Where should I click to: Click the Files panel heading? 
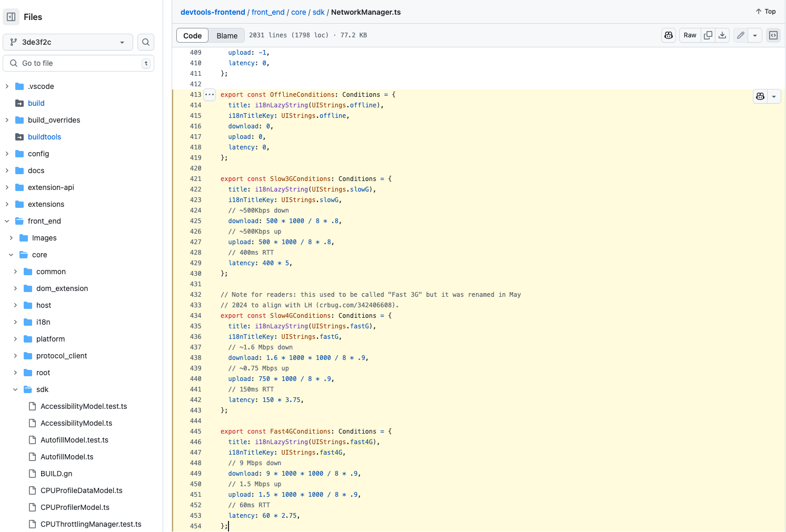coord(33,17)
